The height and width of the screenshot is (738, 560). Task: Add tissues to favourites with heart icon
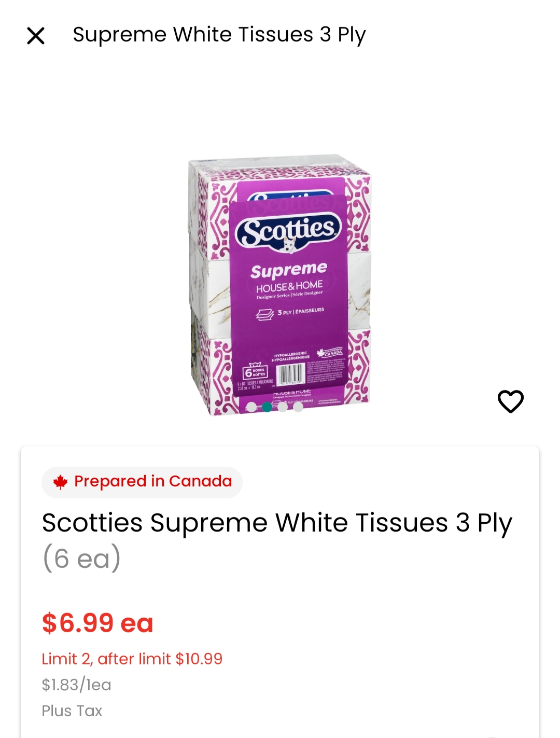click(510, 401)
